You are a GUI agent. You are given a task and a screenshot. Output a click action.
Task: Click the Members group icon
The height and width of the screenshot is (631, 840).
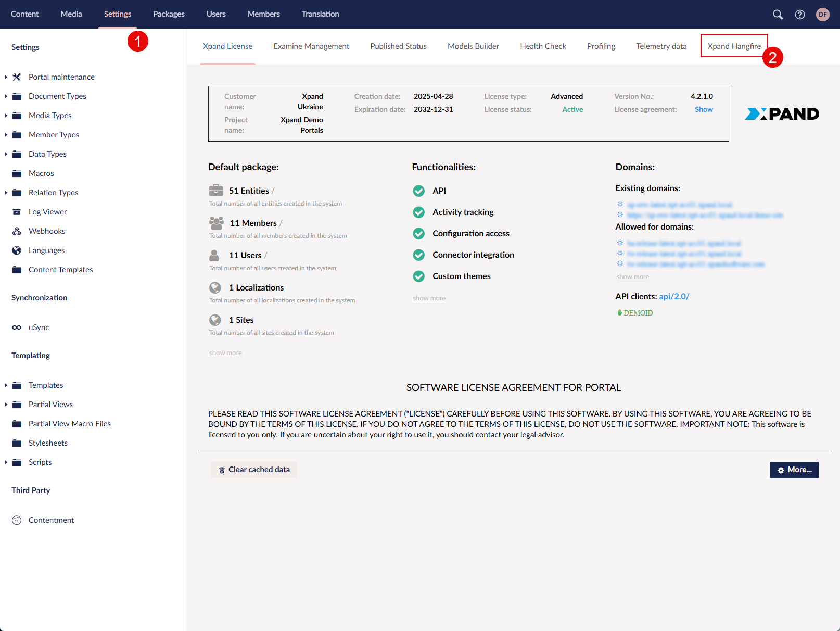tap(217, 223)
